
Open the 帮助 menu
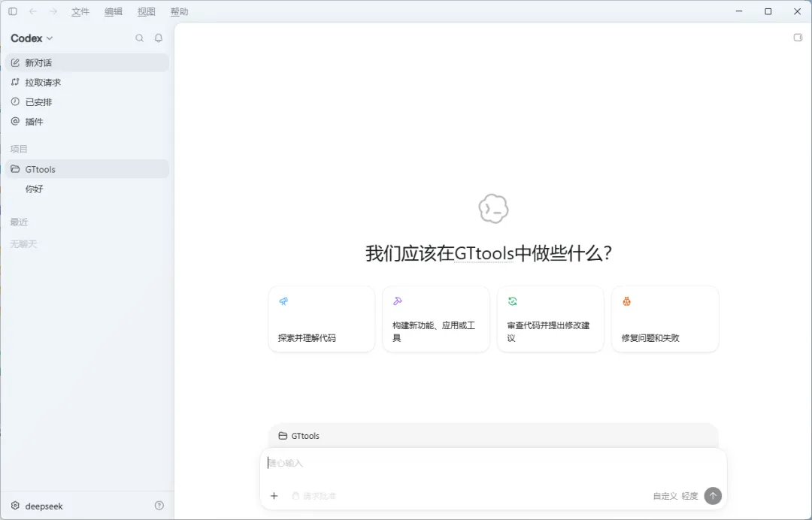pyautogui.click(x=179, y=11)
